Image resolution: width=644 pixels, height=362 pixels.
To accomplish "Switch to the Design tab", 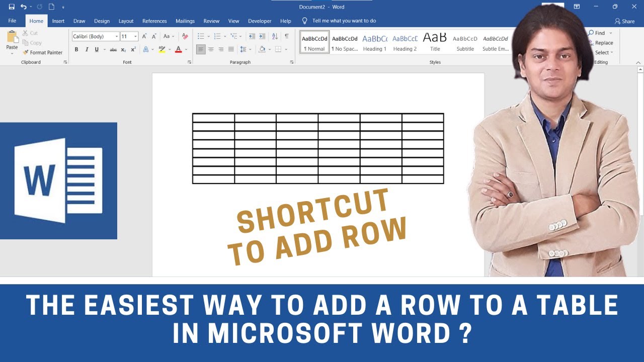I will pyautogui.click(x=102, y=21).
